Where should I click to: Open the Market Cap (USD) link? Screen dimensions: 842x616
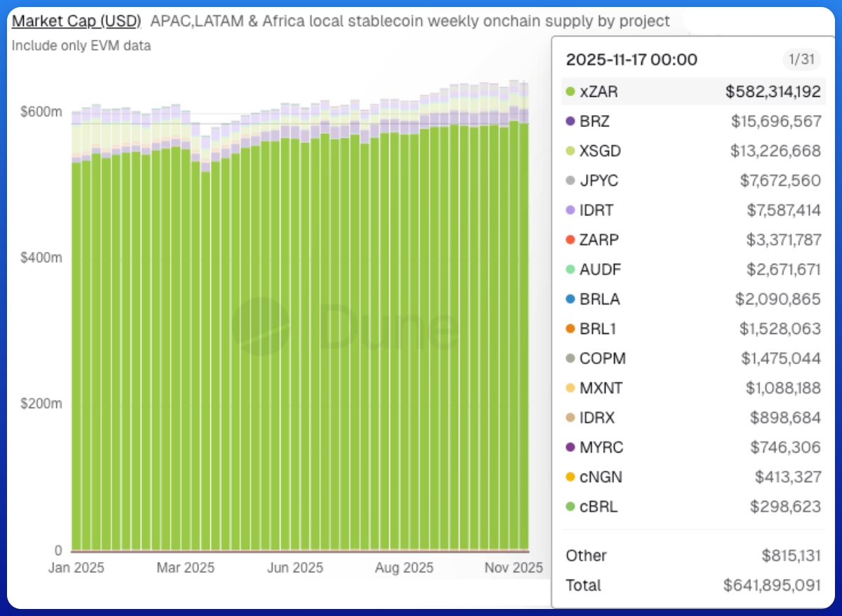pos(76,21)
